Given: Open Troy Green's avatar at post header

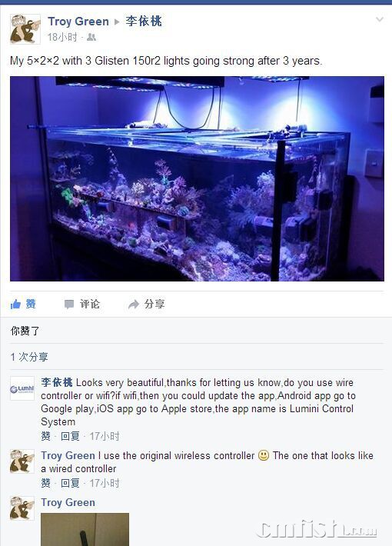Looking at the screenshot, I should pyautogui.click(x=25, y=29).
